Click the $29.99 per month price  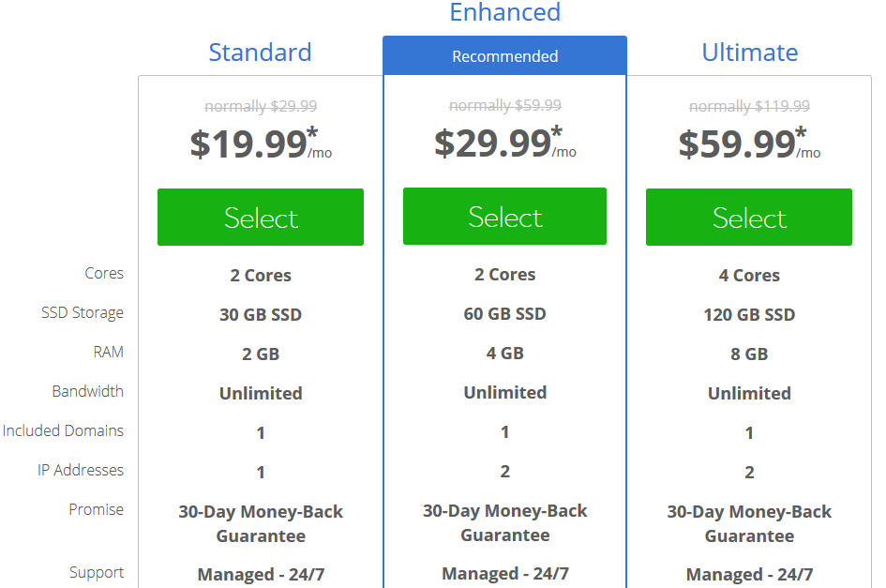[504, 143]
